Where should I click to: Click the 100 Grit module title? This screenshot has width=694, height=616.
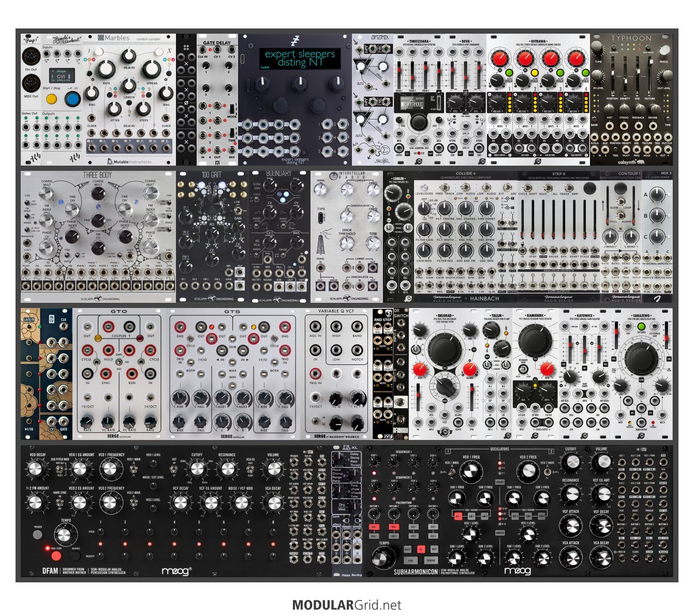coord(212,175)
